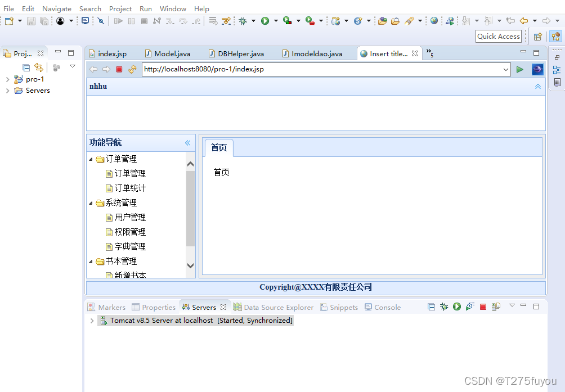Open the 订单统计 tree item
Screen dimensions: 565x392
[125, 188]
